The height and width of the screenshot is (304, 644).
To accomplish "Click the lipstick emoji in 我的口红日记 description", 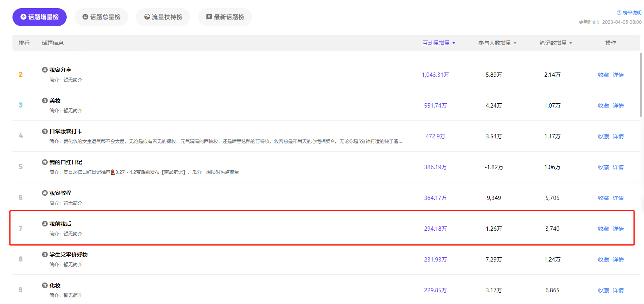I will [x=113, y=172].
